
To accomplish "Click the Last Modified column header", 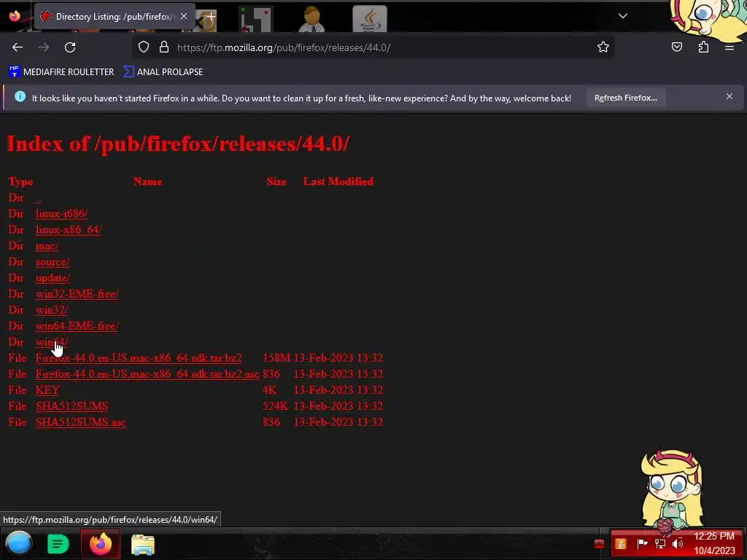I will tap(338, 182).
